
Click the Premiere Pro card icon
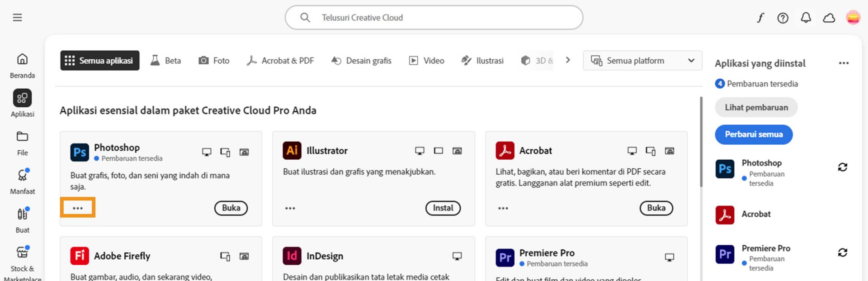click(505, 257)
